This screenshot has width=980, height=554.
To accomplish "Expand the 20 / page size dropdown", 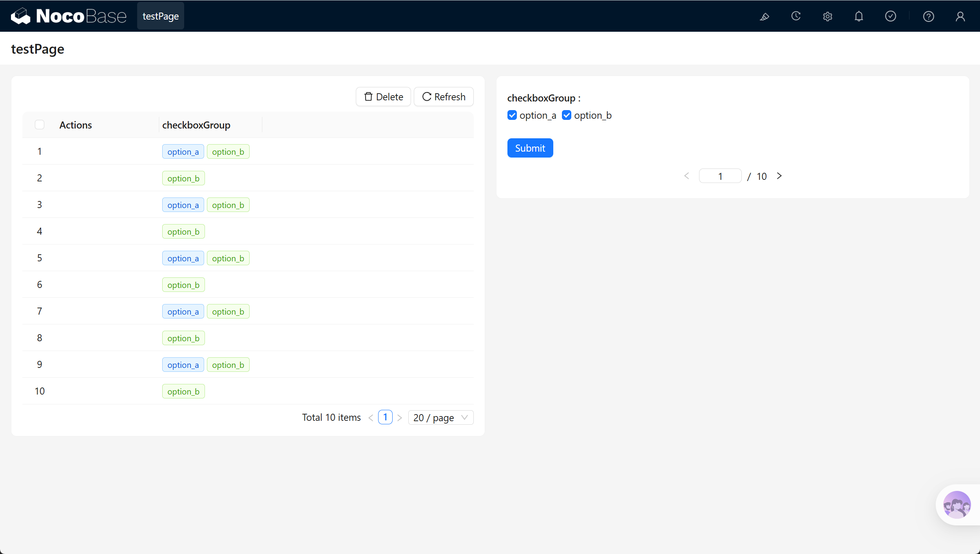I will click(440, 418).
